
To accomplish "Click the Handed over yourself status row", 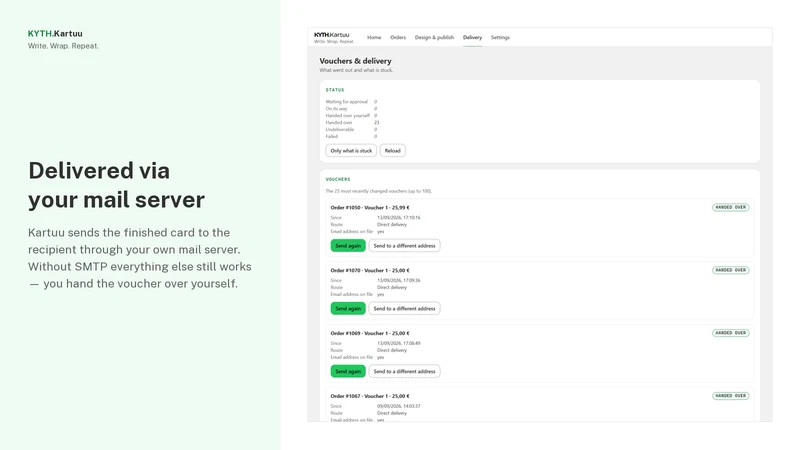I will tap(352, 115).
